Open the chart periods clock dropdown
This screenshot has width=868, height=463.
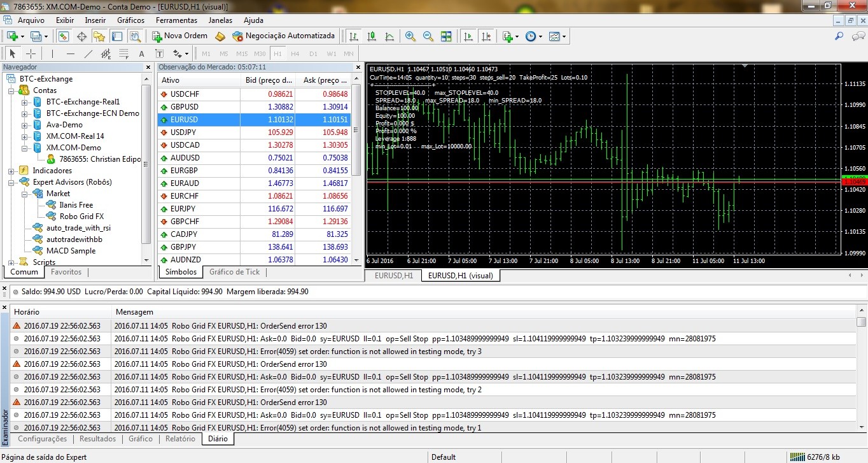click(533, 36)
